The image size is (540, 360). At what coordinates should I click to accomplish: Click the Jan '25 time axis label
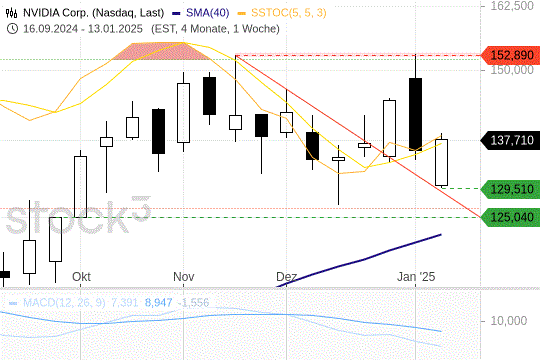[416, 277]
